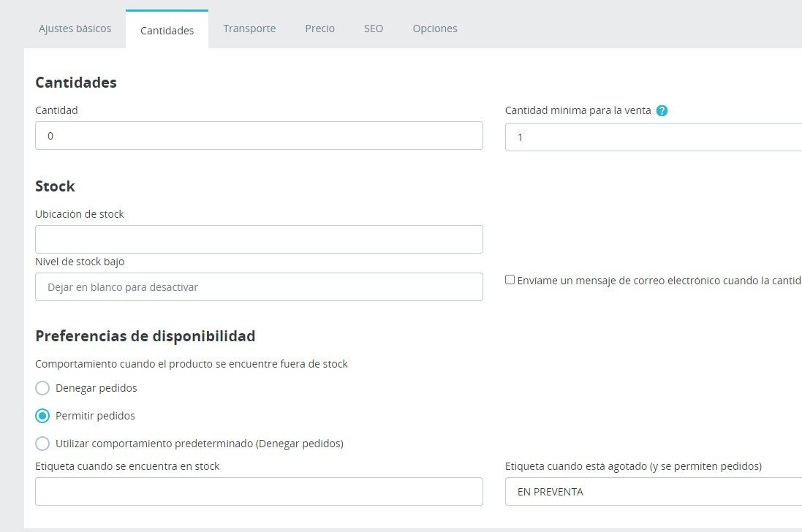Enable the Envíame un mensaje de correo checkbox
The width and height of the screenshot is (802, 532).
(x=510, y=280)
